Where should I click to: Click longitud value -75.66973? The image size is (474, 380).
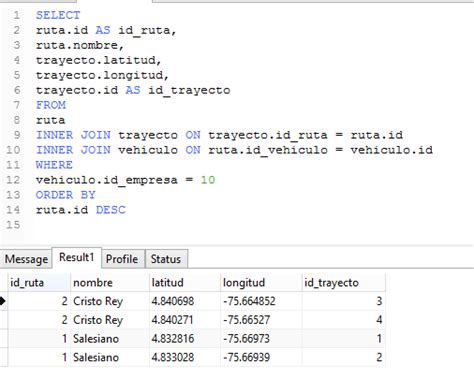(x=261, y=339)
